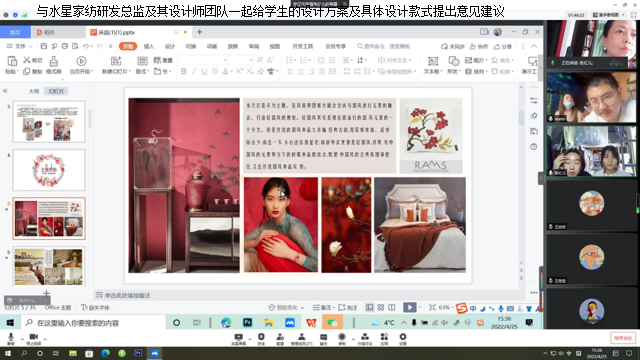Switch to normal view in status bar
Image resolution: width=640 pixels, height=360 pixels.
pos(369,307)
